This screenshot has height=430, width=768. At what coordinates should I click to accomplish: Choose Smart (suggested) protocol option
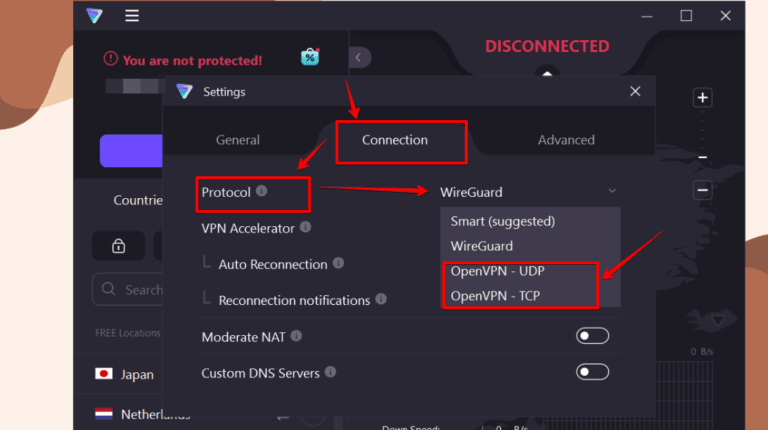coord(503,221)
